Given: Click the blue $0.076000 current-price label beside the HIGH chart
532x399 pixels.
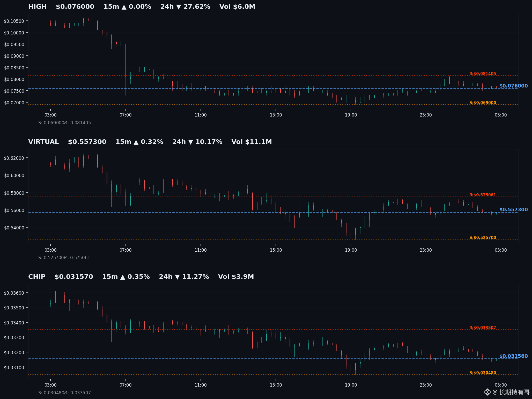Looking at the screenshot, I should [513, 86].
